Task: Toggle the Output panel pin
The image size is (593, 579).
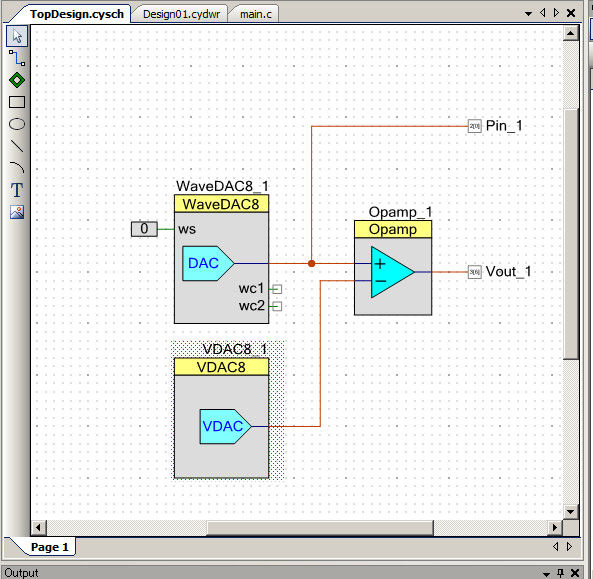Action: [x=560, y=573]
